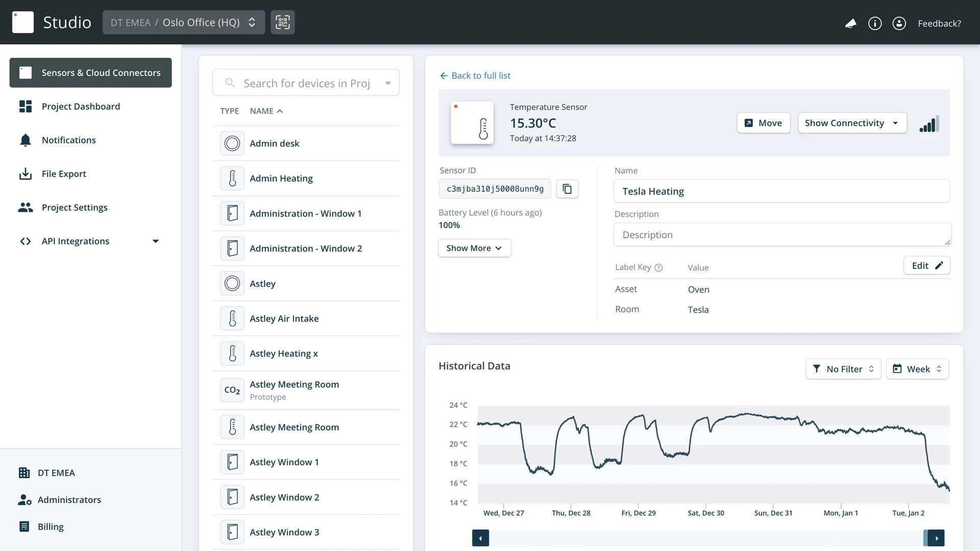The height and width of the screenshot is (551, 980).
Task: Open the project selector Oslo Office (HQ)
Action: (x=184, y=22)
